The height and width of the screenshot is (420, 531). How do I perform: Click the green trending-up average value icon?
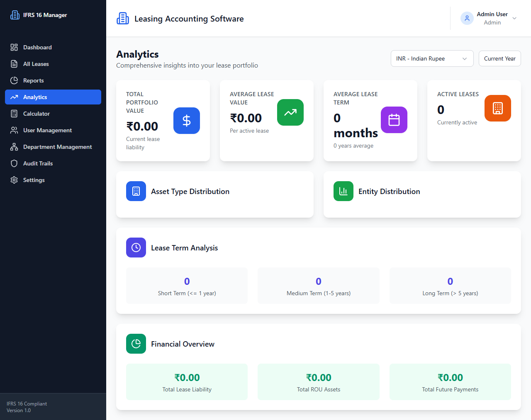click(x=290, y=112)
